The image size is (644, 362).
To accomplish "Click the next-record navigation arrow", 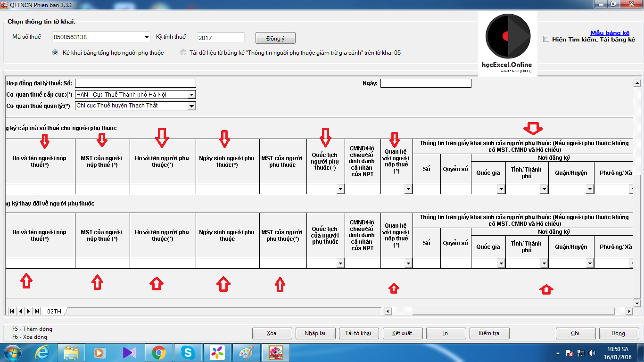I will (x=28, y=311).
